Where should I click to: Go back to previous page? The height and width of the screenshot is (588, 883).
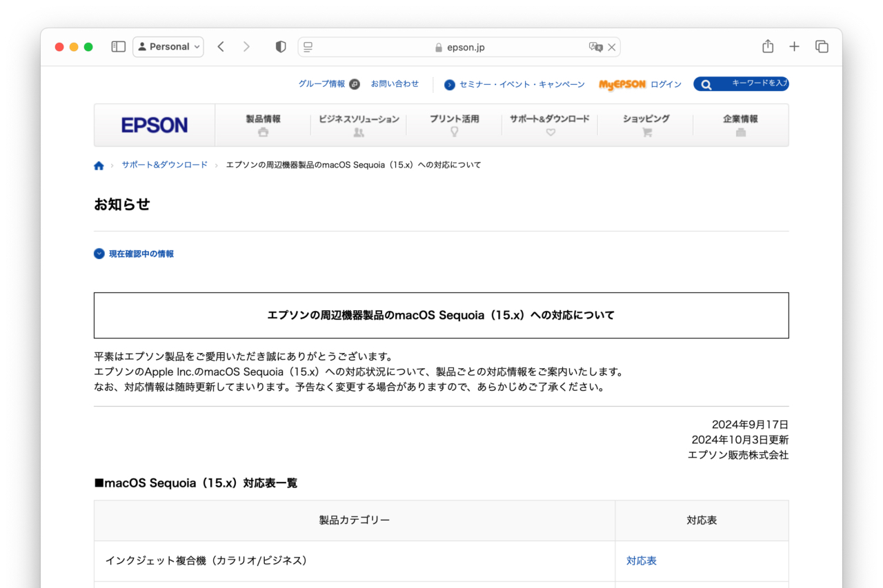[x=221, y=47]
